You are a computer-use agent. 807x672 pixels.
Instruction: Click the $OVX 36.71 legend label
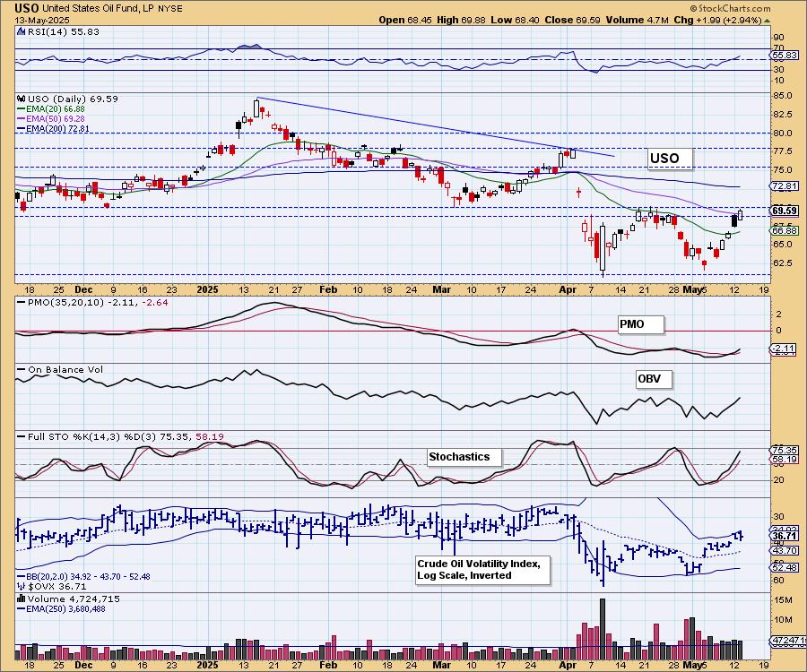(52, 586)
